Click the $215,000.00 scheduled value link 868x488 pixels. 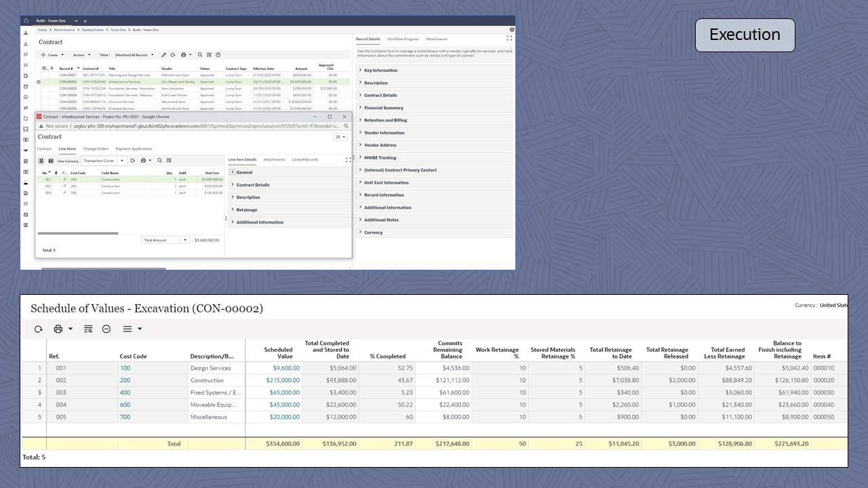283,380
